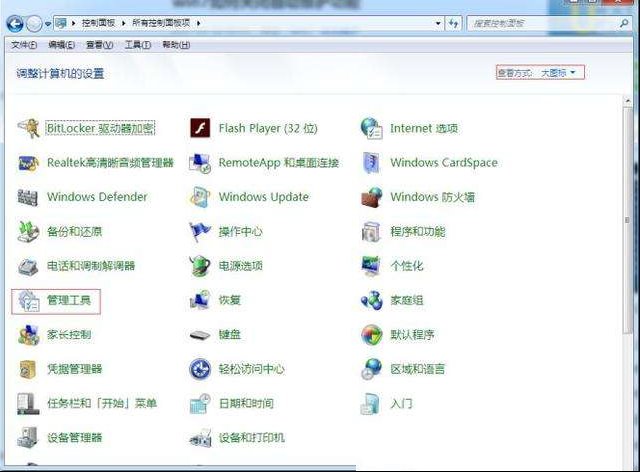
Task: Open the Realtek audio manager icon
Action: [x=29, y=163]
